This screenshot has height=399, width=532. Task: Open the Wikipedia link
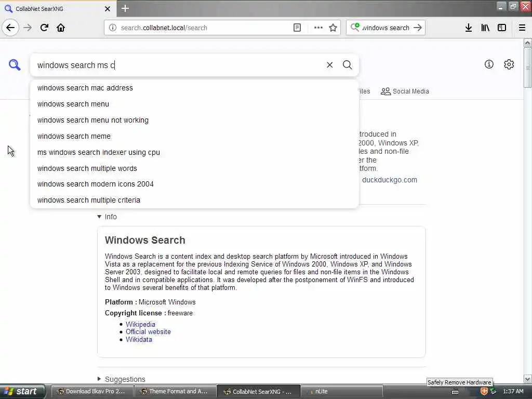tap(140, 324)
